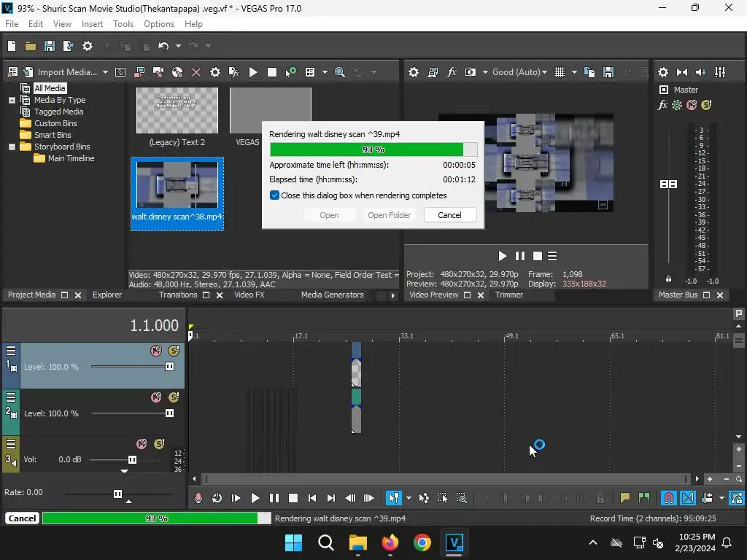747x560 pixels.
Task: Open the Insert menu
Action: [92, 24]
